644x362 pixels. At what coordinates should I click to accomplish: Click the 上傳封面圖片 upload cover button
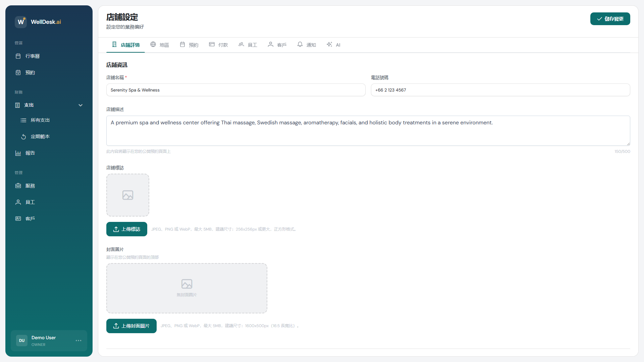point(131,326)
